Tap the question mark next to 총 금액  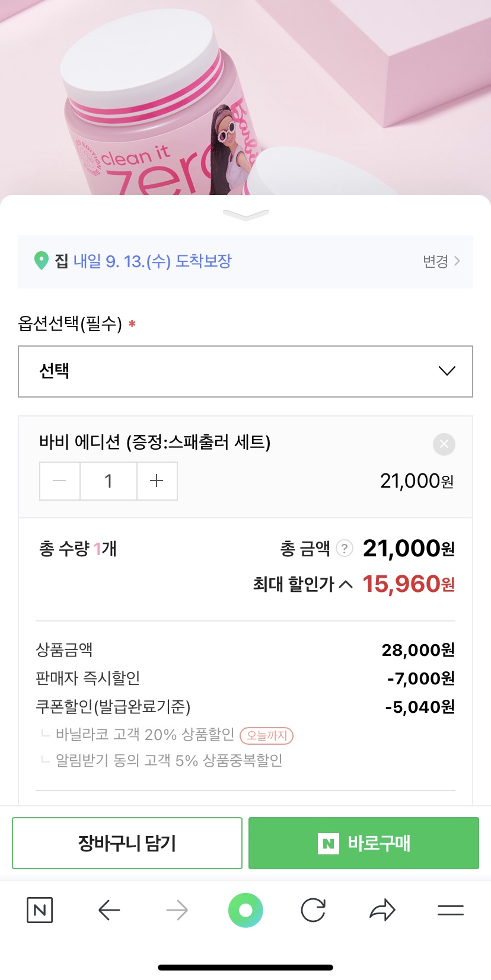click(345, 549)
